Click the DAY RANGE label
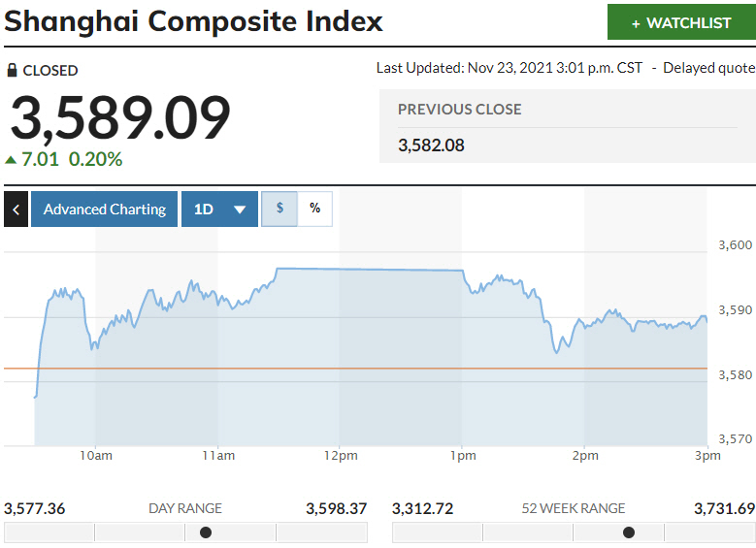Viewport: 756px width, 548px height. pyautogui.click(x=184, y=508)
